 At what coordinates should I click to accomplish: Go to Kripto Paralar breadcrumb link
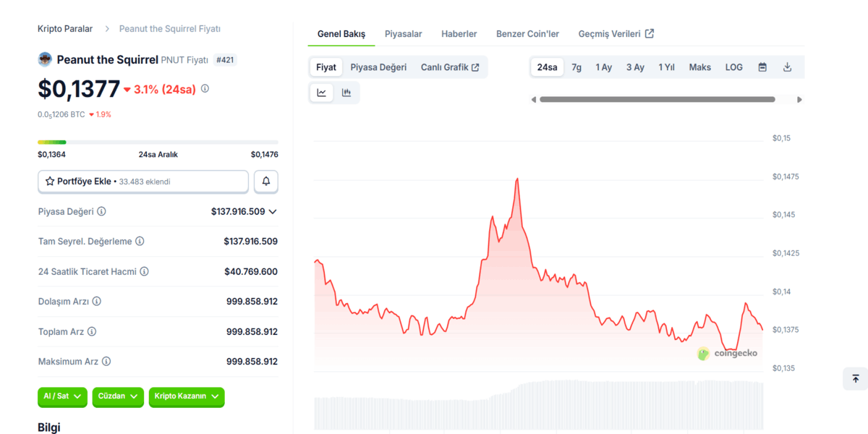[x=65, y=29]
